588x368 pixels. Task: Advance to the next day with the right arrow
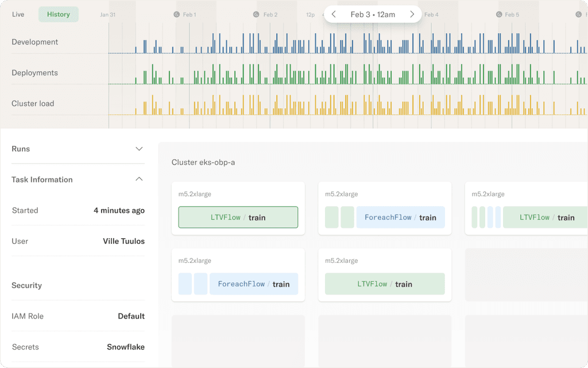pyautogui.click(x=412, y=14)
